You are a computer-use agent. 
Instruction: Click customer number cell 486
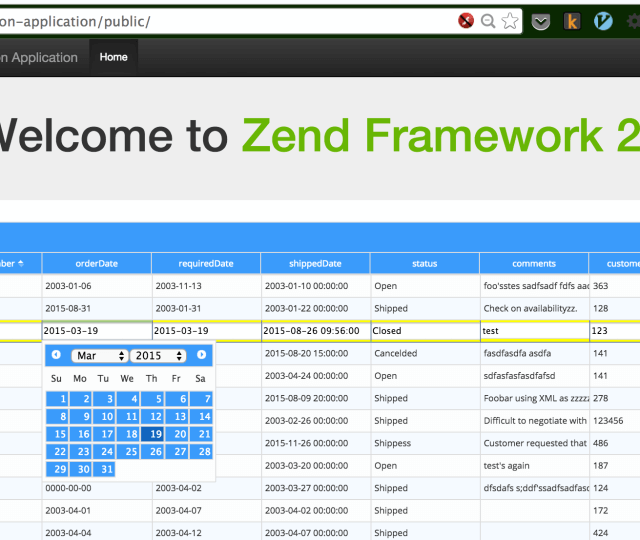[x=615, y=443]
